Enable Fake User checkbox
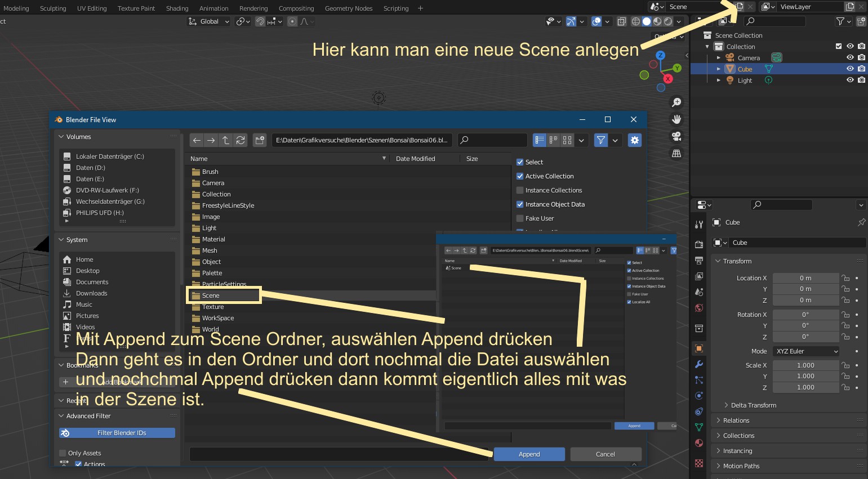The height and width of the screenshot is (479, 868). (520, 218)
